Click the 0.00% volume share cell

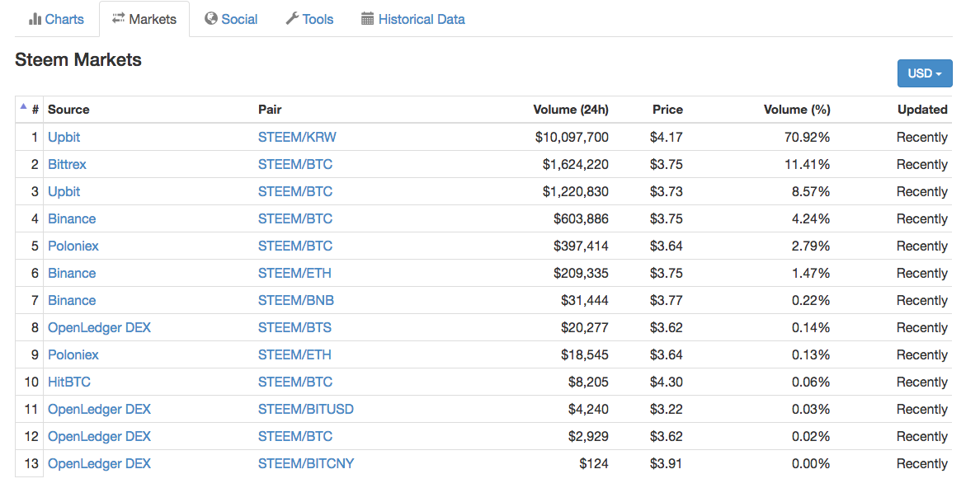tap(813, 463)
